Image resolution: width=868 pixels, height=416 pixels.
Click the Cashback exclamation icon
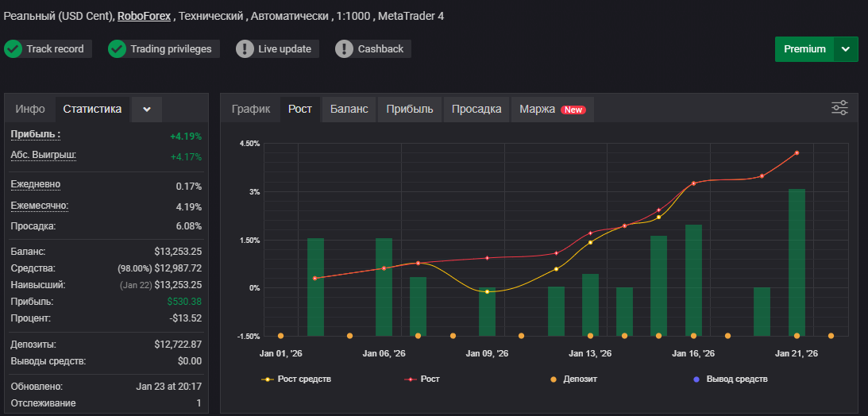click(x=345, y=48)
